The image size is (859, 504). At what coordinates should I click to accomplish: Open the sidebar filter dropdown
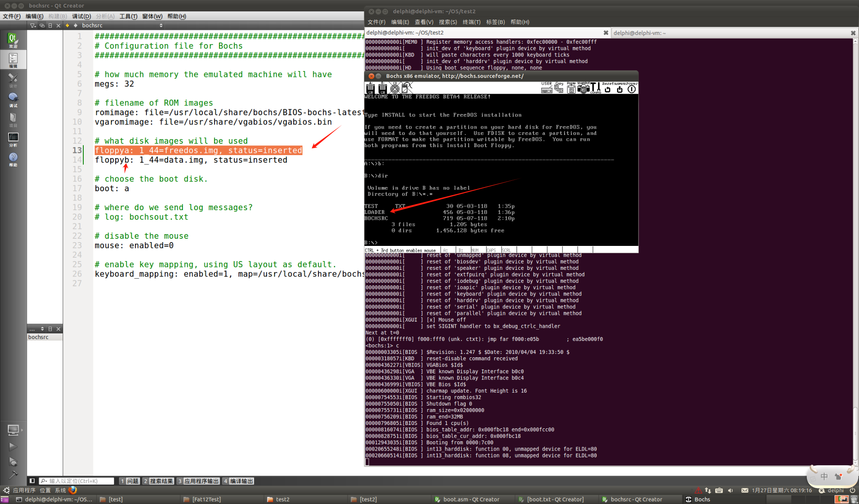33,26
